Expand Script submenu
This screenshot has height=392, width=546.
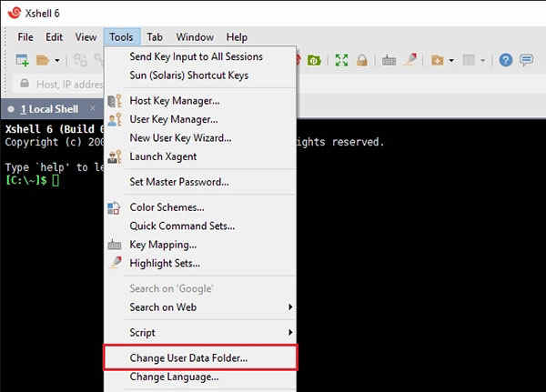click(200, 333)
